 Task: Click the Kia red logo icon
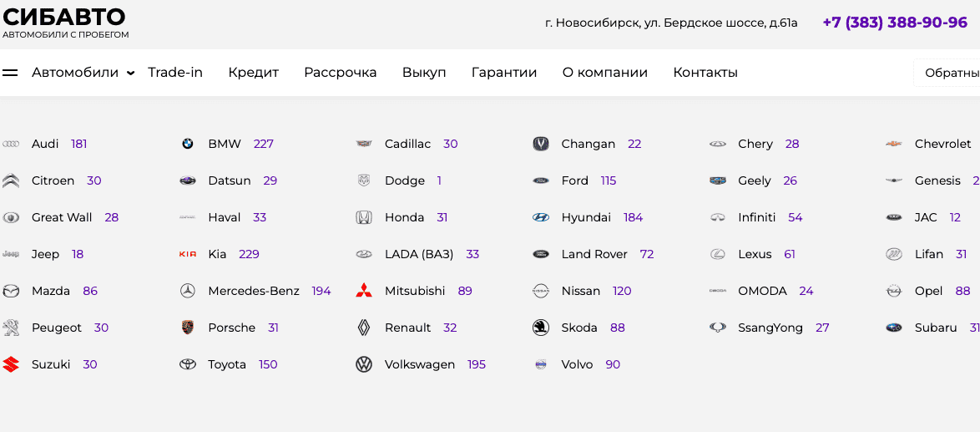pyautogui.click(x=187, y=254)
